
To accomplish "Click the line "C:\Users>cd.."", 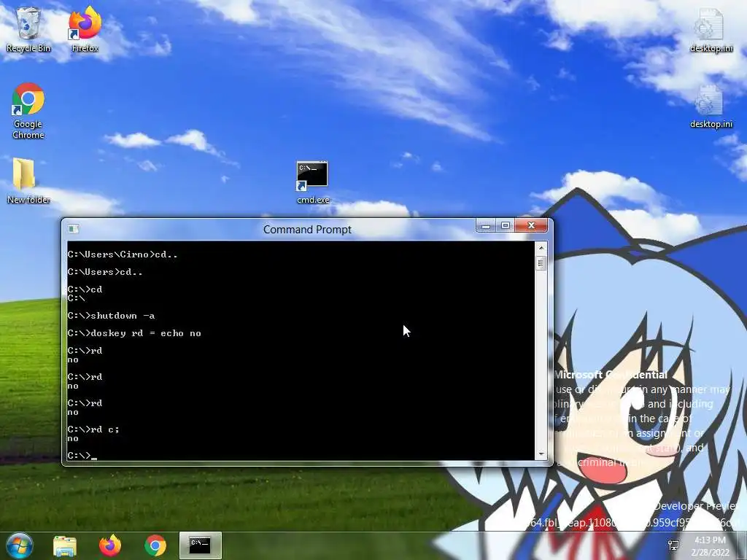I will [x=105, y=272].
